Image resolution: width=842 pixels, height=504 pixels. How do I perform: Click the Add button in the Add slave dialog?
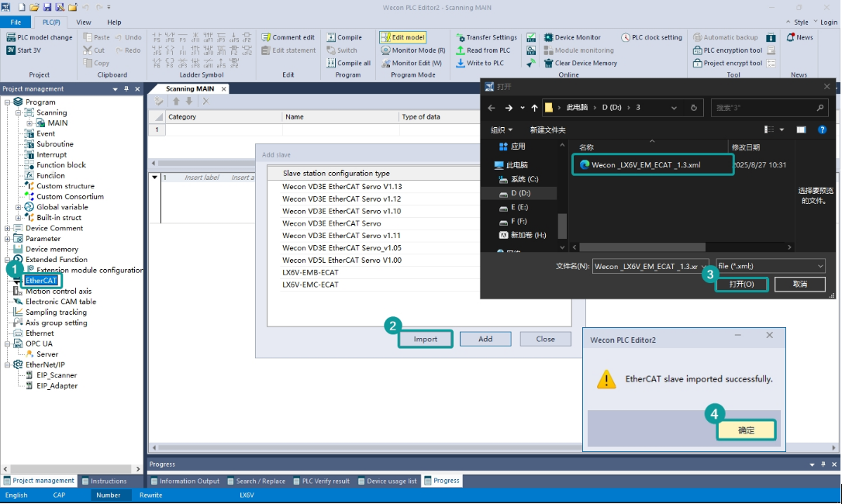pos(485,339)
